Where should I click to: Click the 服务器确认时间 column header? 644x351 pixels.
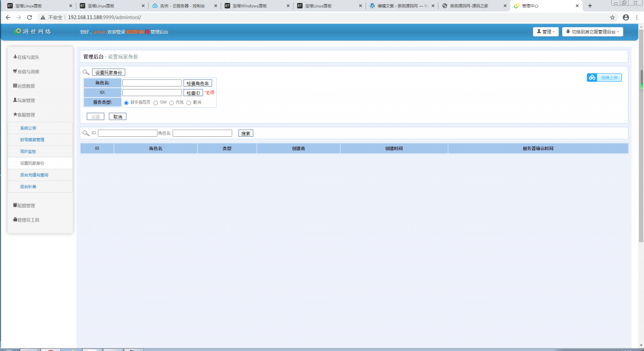click(x=538, y=149)
